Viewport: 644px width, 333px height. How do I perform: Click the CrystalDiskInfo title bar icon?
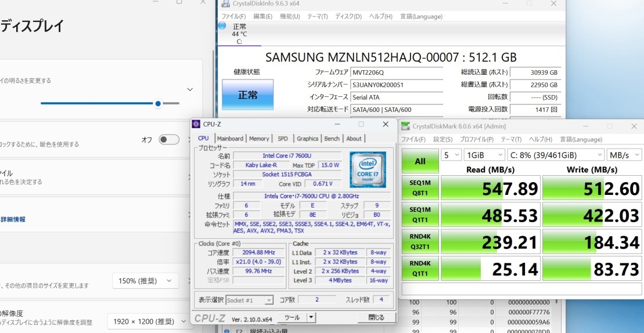tap(225, 3)
